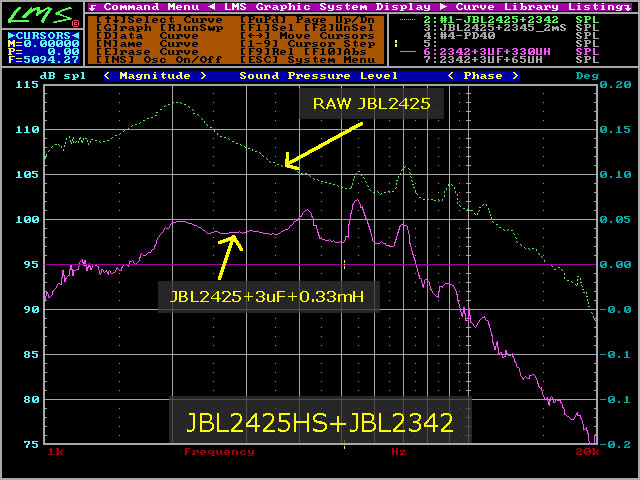Viewport: 640px width, 480px height.
Task: Click the [N]ame Curve command
Action: tap(148, 44)
